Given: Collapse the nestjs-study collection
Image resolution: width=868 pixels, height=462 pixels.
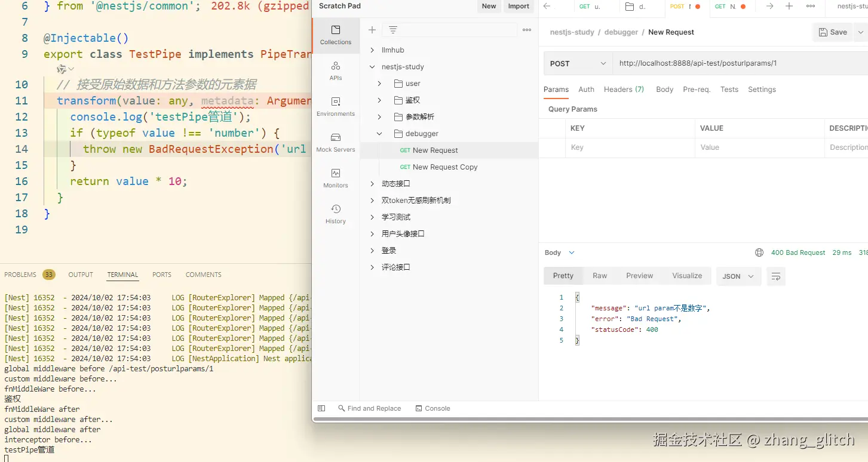Looking at the screenshot, I should pyautogui.click(x=372, y=67).
